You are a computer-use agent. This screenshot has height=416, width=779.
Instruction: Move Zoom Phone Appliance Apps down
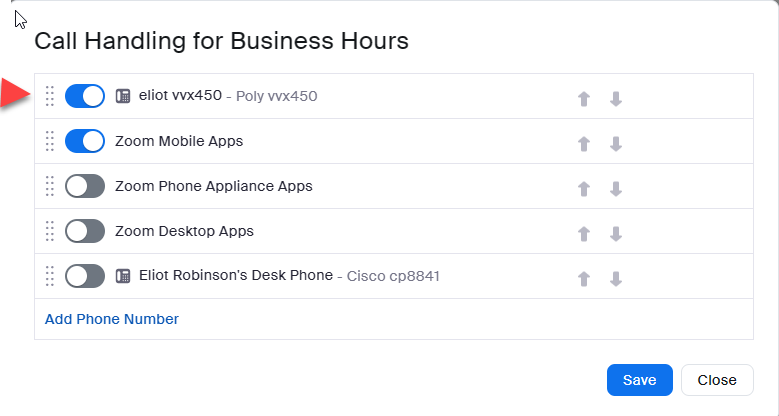point(616,188)
